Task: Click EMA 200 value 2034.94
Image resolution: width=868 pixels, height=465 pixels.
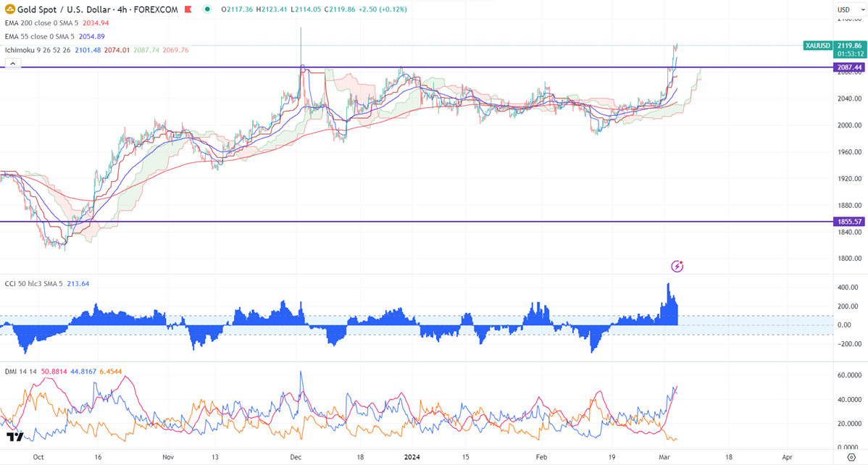Action: (96, 23)
